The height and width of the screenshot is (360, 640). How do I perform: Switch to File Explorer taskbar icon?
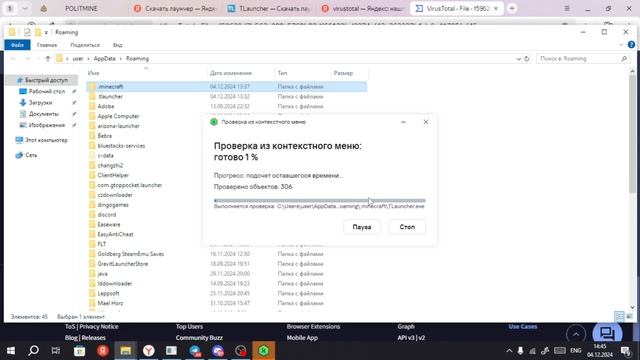pos(125,351)
